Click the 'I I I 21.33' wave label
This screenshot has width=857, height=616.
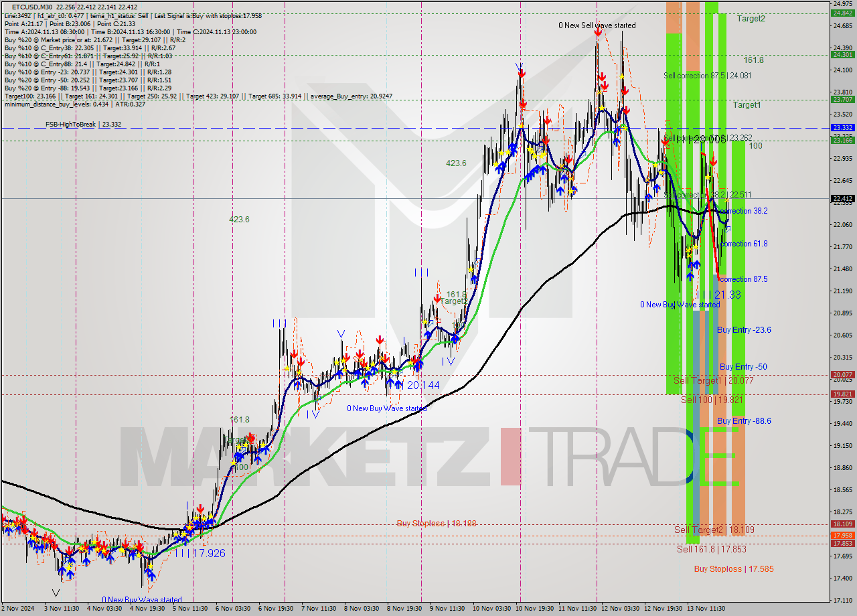click(x=718, y=295)
